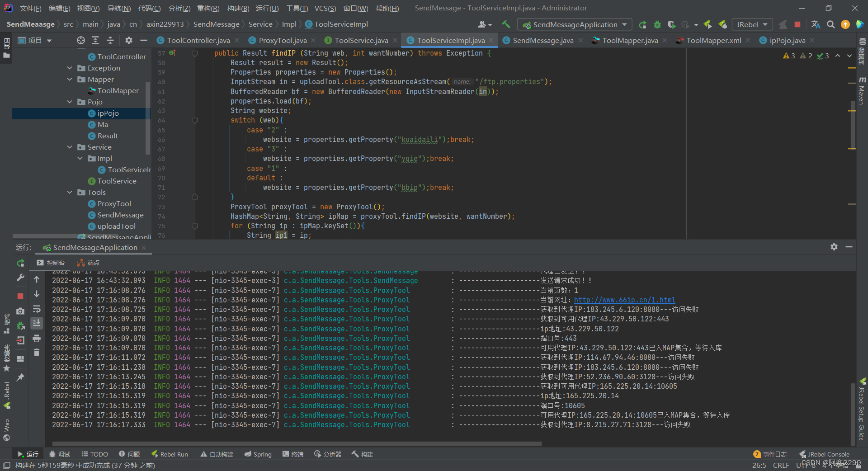Follow the http://www.66ip.cn link in console

coord(625,300)
